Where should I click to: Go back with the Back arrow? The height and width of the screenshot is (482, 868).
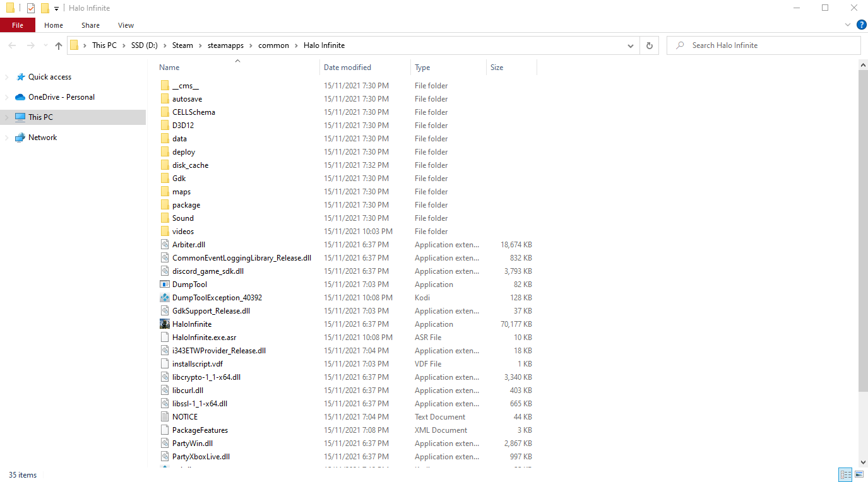click(x=13, y=45)
